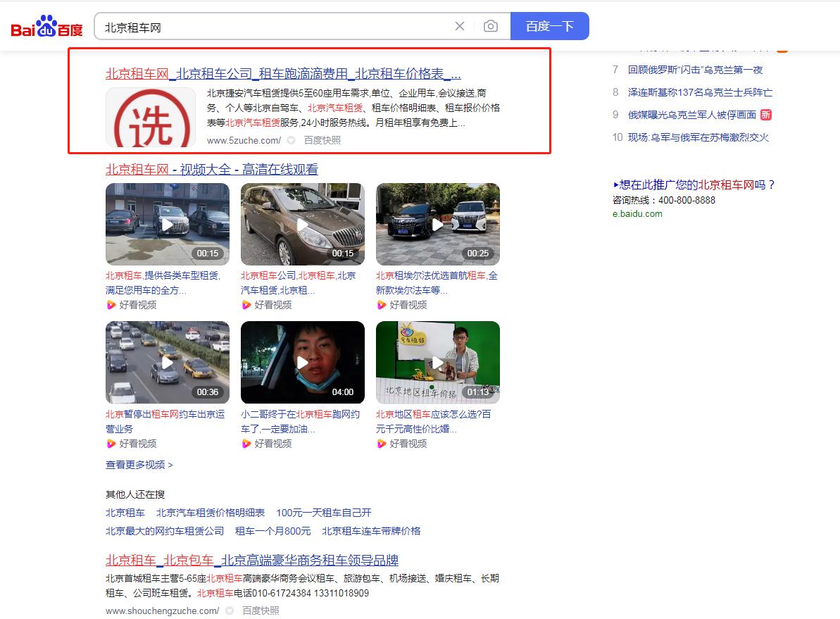Open 北京租车_北京包车_北京高端豪华商务租车 result
The width and height of the screenshot is (840, 619).
click(252, 560)
